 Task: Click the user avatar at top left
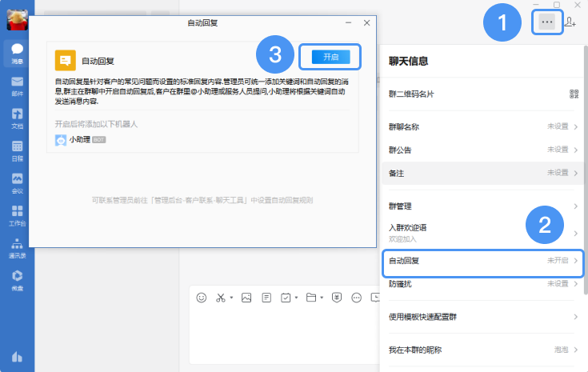[17, 19]
